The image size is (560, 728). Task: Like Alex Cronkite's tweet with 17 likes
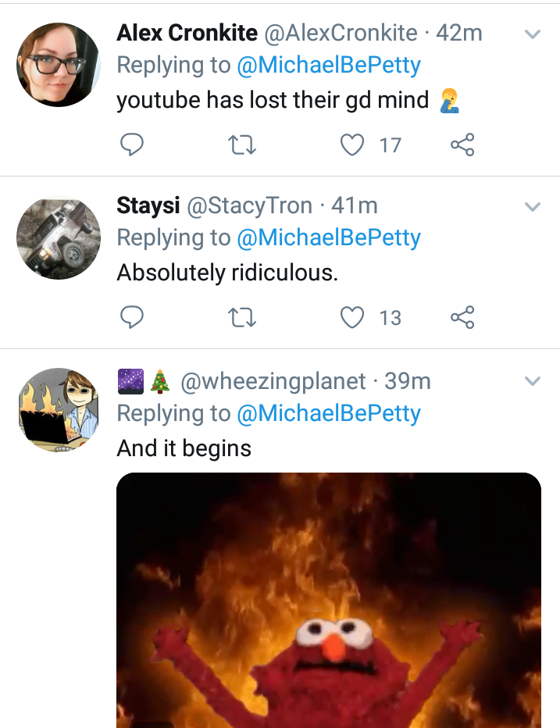click(x=352, y=145)
